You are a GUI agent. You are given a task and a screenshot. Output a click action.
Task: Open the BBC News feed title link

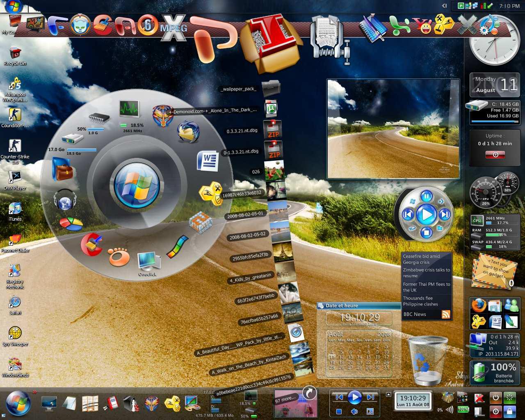pyautogui.click(x=415, y=315)
